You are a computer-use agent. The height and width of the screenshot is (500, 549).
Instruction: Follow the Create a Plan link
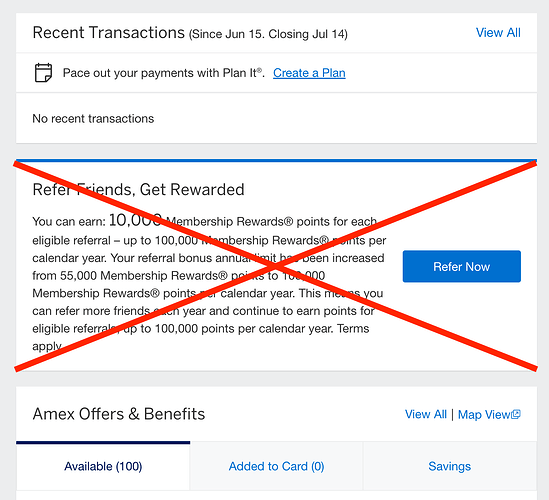click(x=309, y=73)
